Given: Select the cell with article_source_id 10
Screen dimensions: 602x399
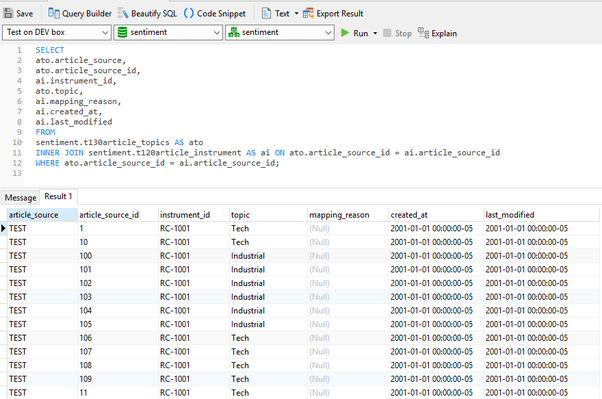Looking at the screenshot, I should pyautogui.click(x=118, y=242).
